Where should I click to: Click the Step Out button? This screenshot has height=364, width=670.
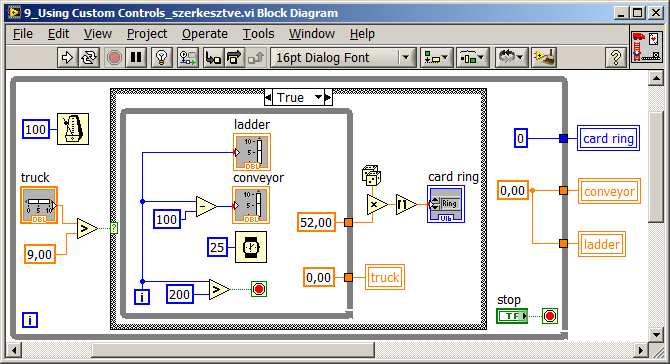click(x=256, y=57)
